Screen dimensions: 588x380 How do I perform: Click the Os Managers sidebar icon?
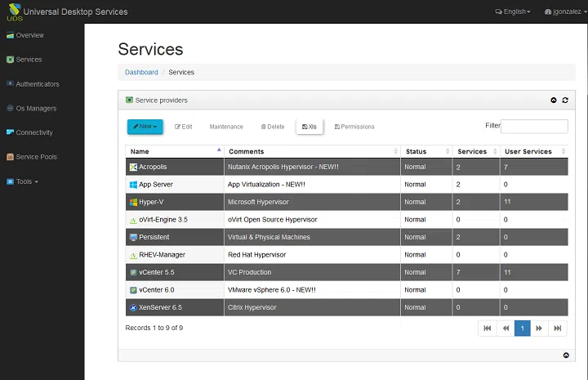pyautogui.click(x=10, y=108)
